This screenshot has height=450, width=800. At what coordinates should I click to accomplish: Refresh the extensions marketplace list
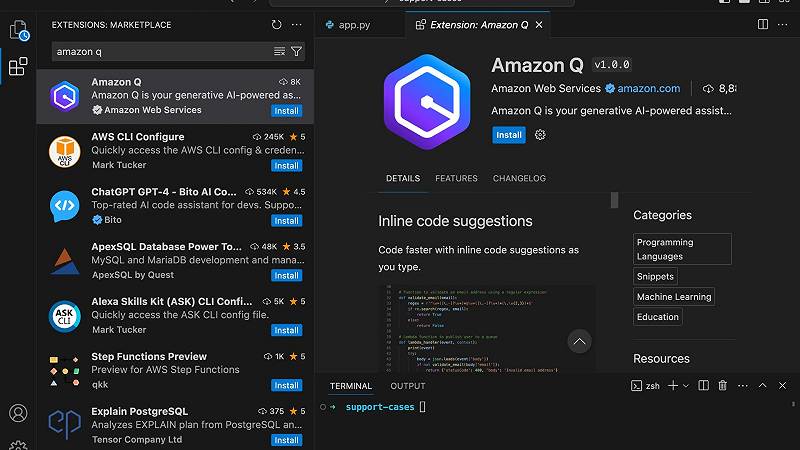point(277,24)
